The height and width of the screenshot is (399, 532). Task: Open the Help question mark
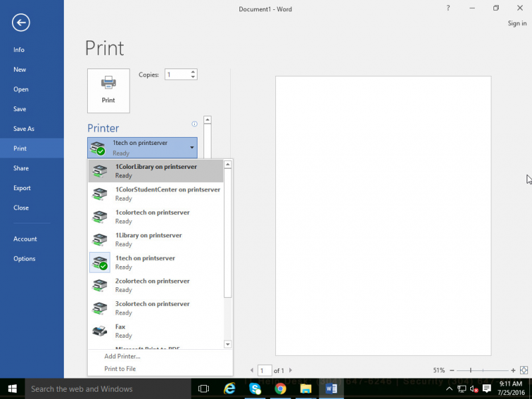(x=448, y=8)
